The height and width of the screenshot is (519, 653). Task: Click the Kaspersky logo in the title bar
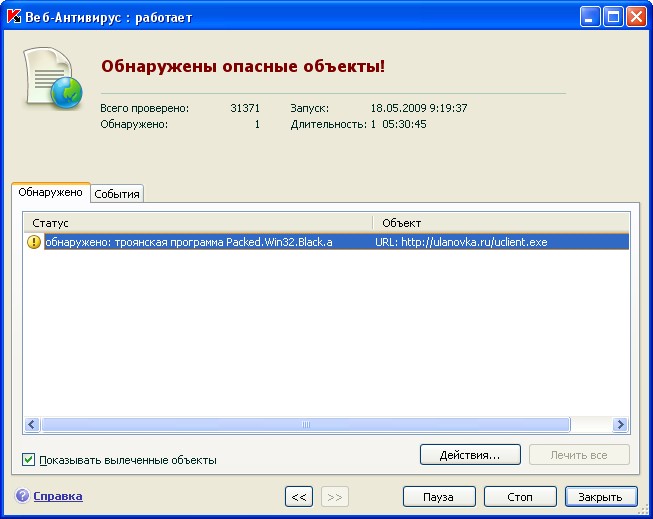coord(15,16)
